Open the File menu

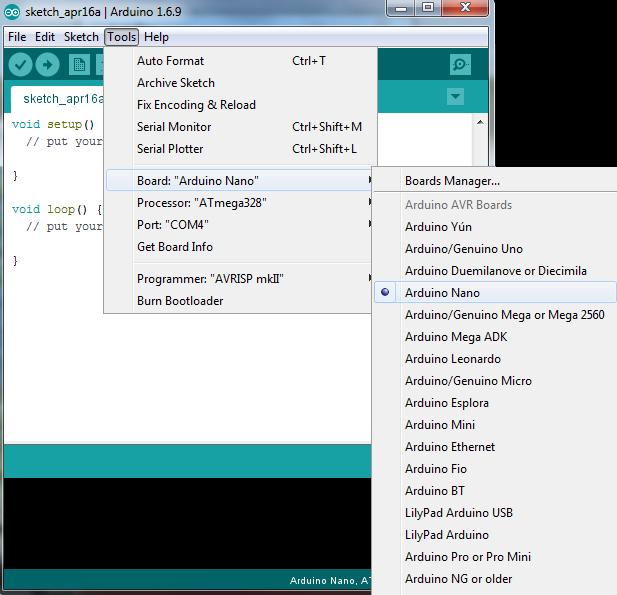[17, 37]
